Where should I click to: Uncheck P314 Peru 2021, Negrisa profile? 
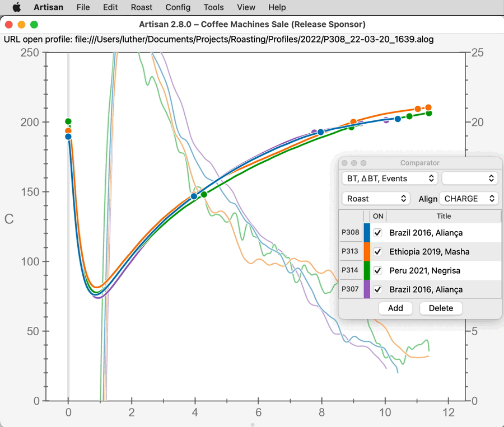point(377,270)
